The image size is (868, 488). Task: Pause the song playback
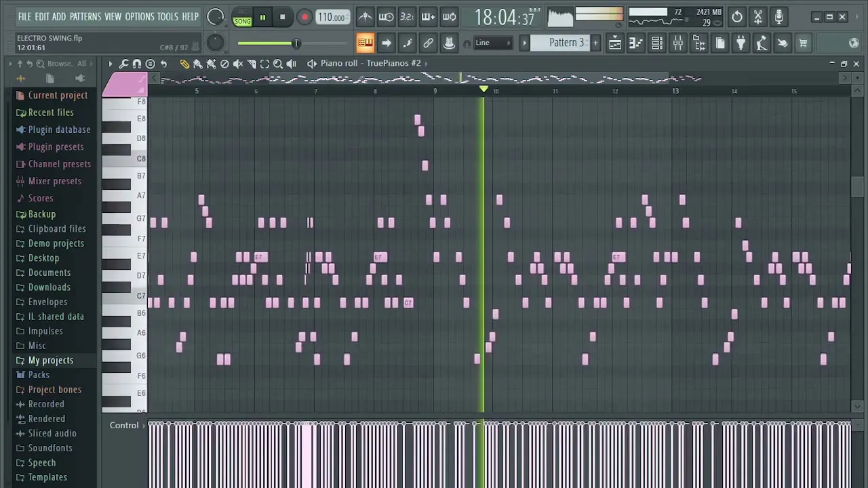click(x=262, y=17)
